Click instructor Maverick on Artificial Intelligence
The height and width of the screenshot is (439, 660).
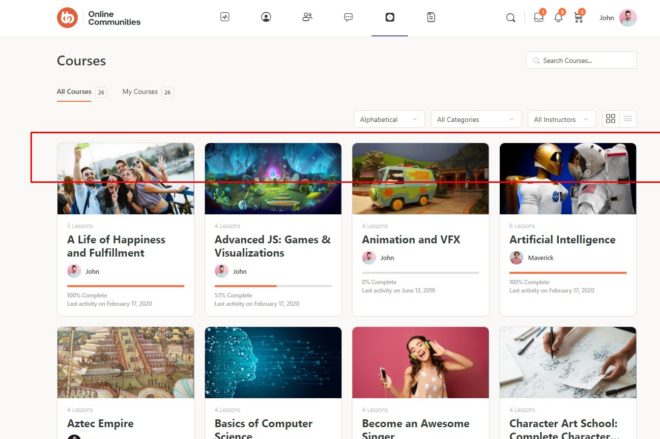pos(540,258)
